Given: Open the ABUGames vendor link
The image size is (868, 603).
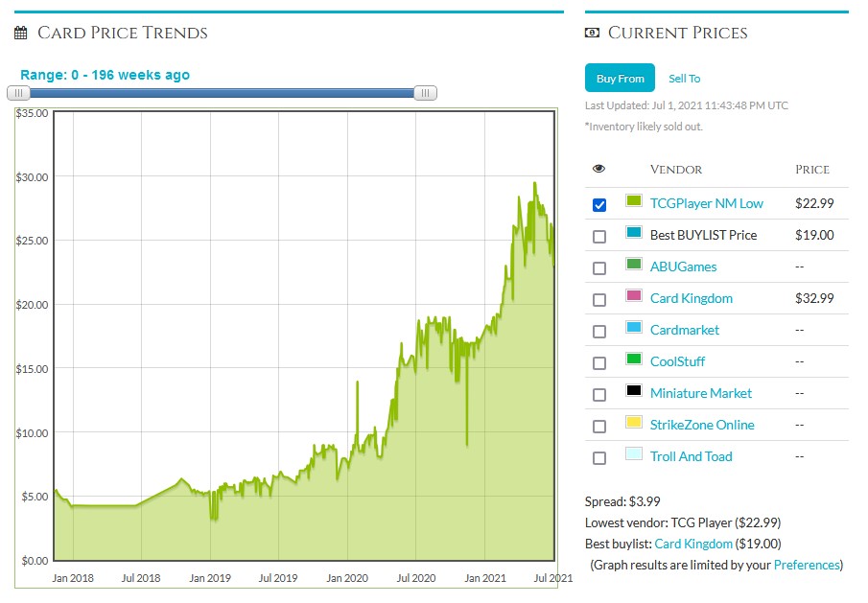Looking at the screenshot, I should [x=683, y=267].
